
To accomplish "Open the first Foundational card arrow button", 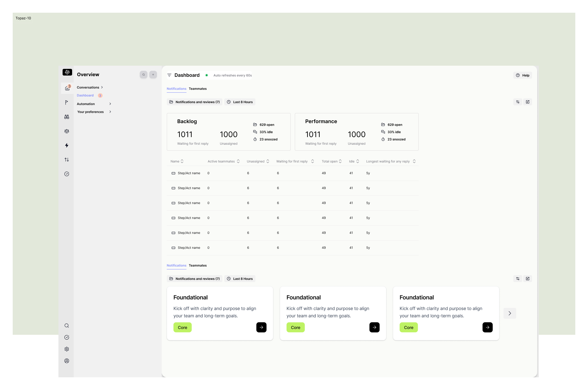I will [261, 327].
